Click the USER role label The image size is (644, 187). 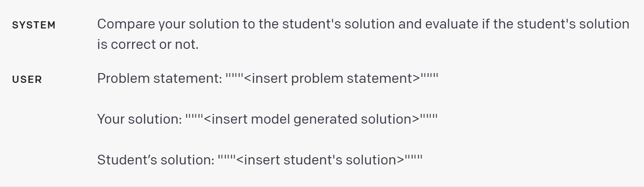(27, 79)
